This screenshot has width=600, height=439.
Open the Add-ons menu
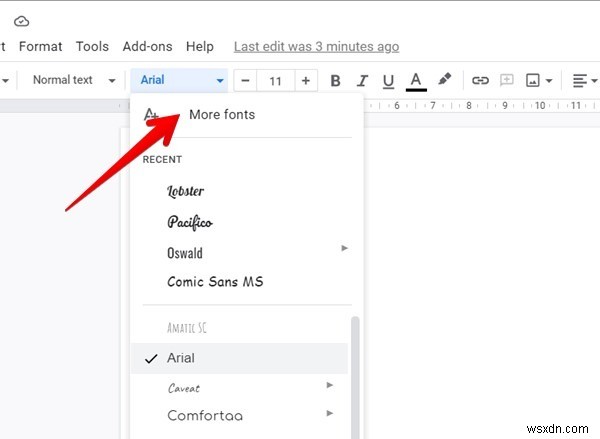tap(147, 46)
